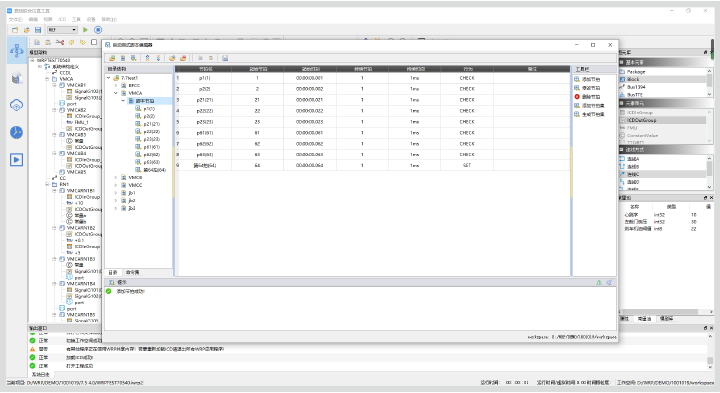Collapse RN1 node in main model tree
Viewport: 720px width, 393px height.
tap(47, 185)
